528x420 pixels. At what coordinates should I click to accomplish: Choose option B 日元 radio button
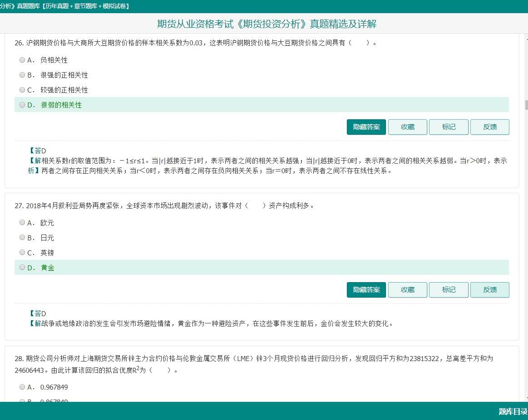click(x=22, y=238)
